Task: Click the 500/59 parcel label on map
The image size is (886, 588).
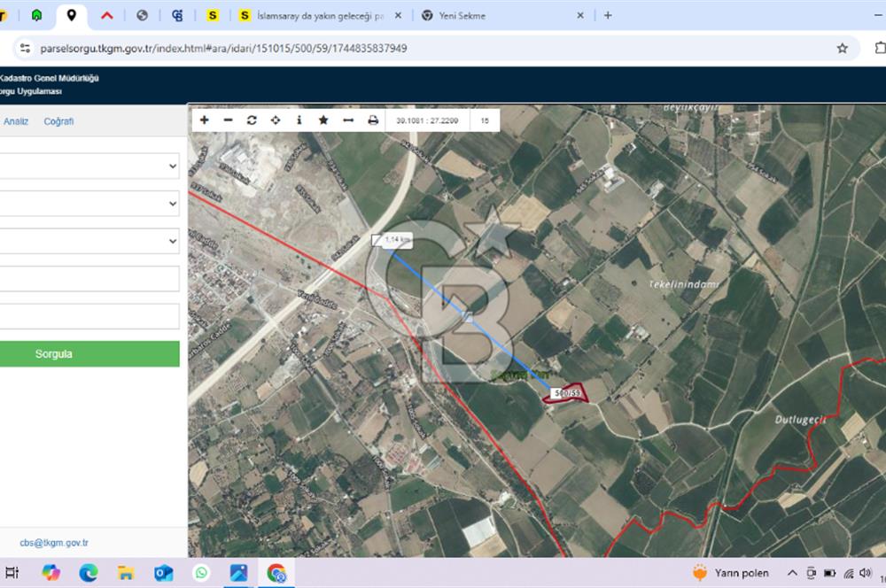Action: coord(567,392)
